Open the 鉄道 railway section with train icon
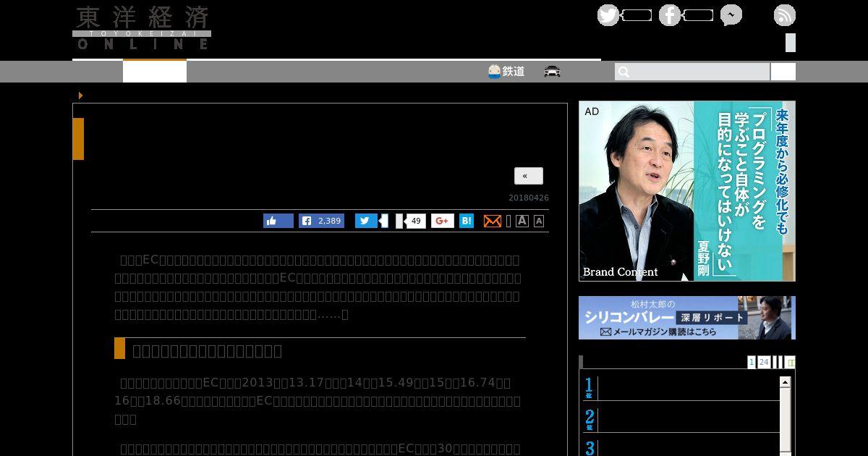 [506, 72]
